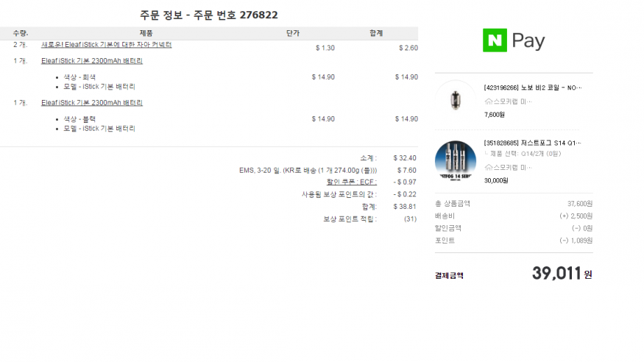Viewport: 644px width, 362px height.
Task: Click the 수량 column header
Action: point(21,33)
